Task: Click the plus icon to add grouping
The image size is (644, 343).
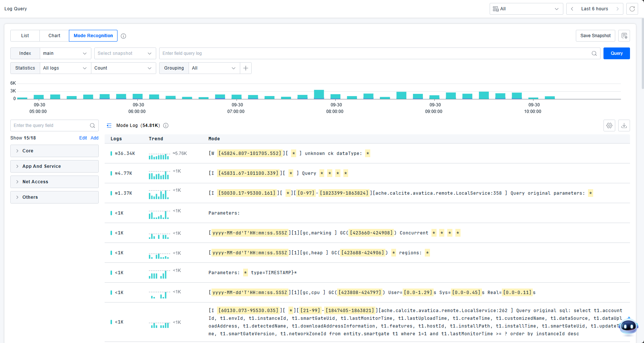Action: tap(246, 68)
